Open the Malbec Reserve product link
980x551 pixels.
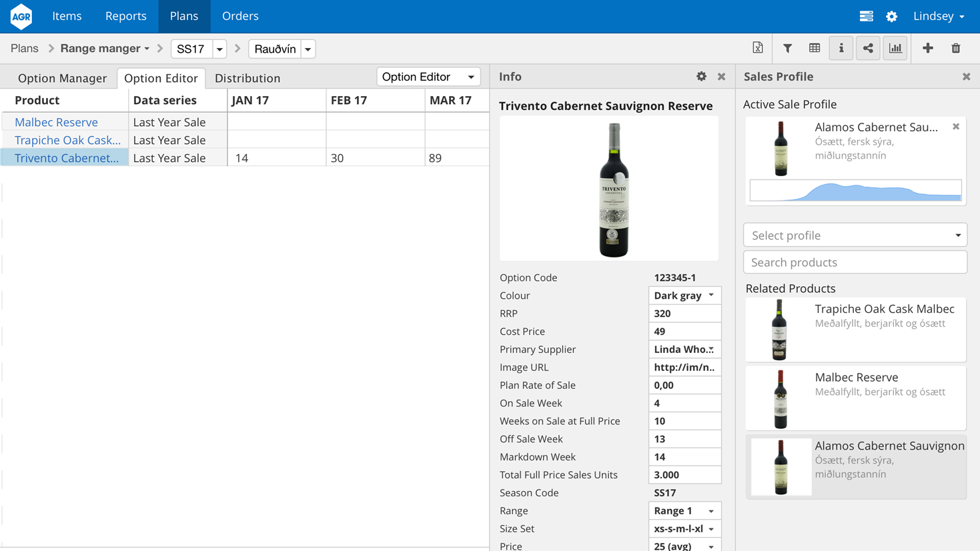[56, 122]
